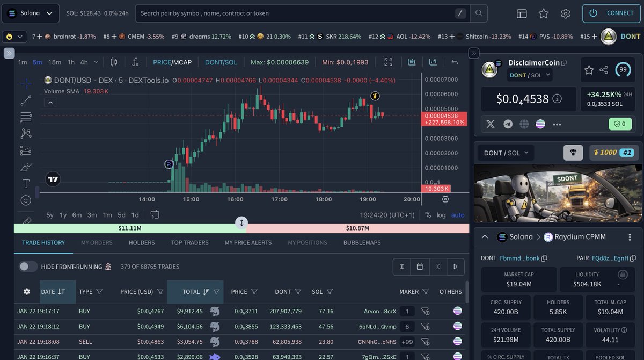
Task: Open favorites star in top bar
Action: tap(544, 13)
